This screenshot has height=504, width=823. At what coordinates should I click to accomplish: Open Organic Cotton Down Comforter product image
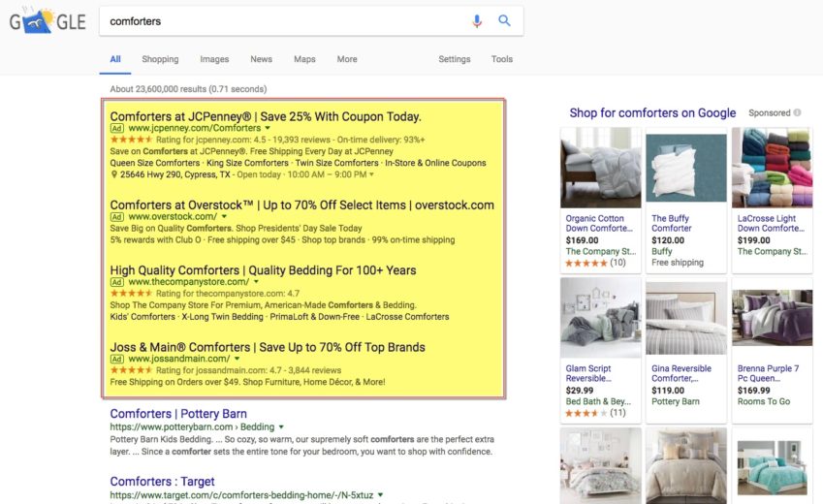(600, 168)
